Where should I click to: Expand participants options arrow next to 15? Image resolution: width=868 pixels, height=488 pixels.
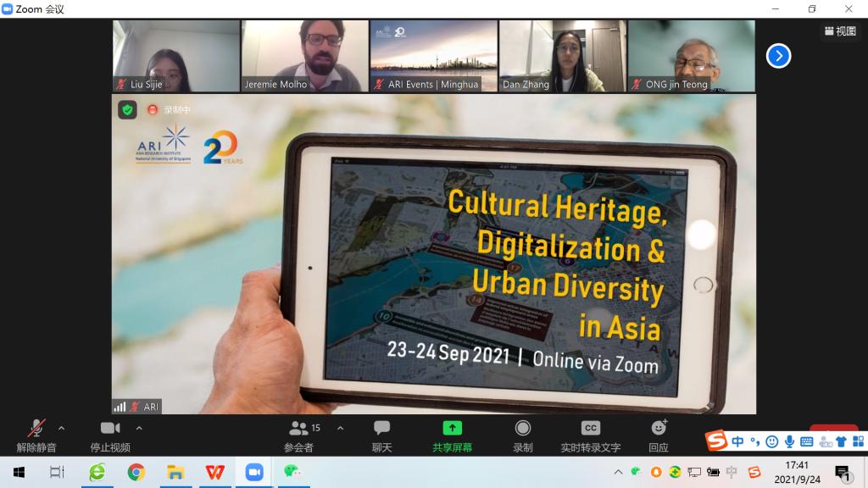click(341, 428)
